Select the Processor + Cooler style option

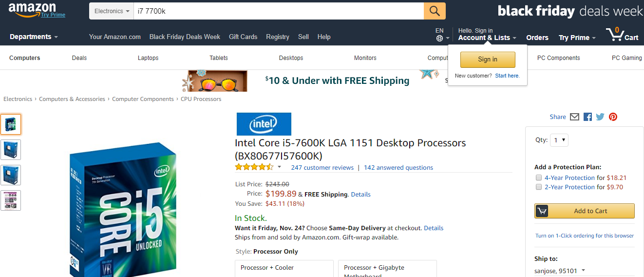point(284,269)
